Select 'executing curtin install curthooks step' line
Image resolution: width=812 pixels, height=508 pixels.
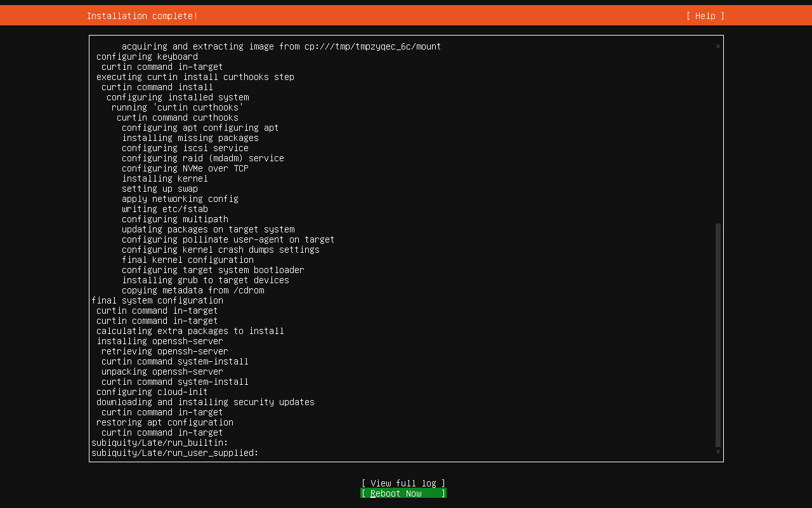[195, 77]
